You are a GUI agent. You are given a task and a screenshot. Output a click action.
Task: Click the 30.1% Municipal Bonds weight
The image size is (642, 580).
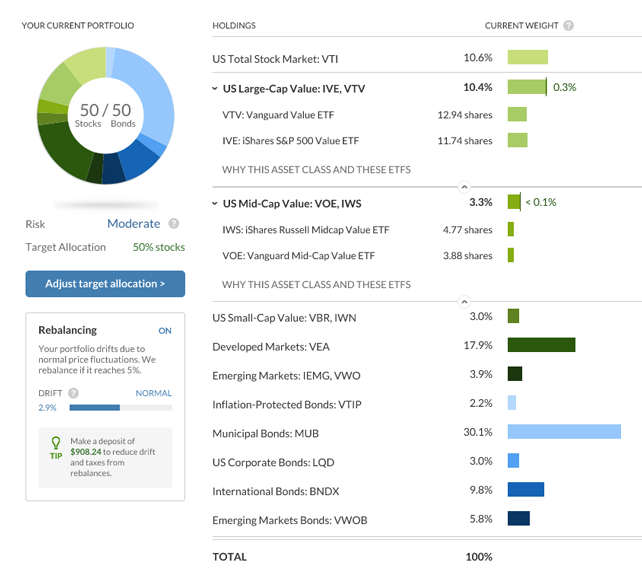478,432
